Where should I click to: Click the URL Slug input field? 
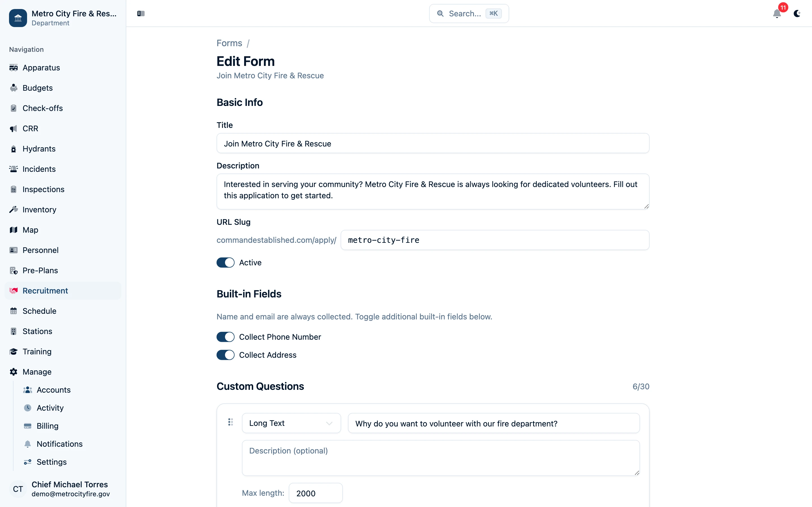click(x=495, y=240)
